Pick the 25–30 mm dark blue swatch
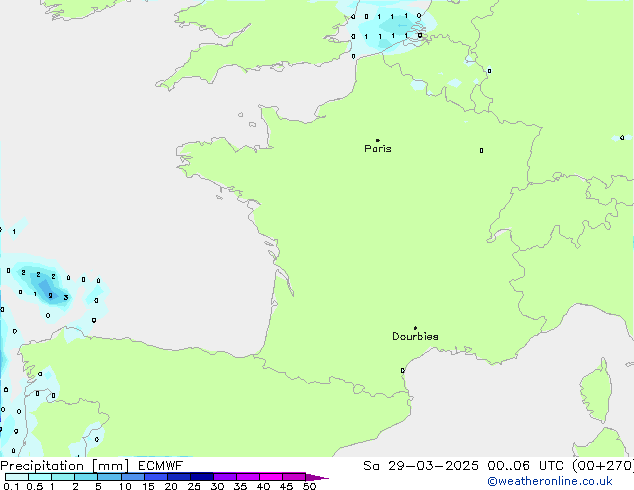 (x=202, y=477)
